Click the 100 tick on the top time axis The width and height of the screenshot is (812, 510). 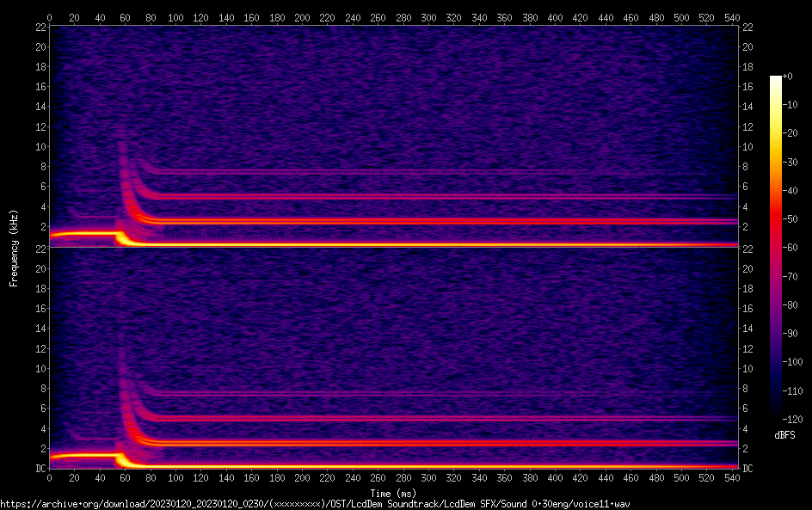tap(175, 17)
